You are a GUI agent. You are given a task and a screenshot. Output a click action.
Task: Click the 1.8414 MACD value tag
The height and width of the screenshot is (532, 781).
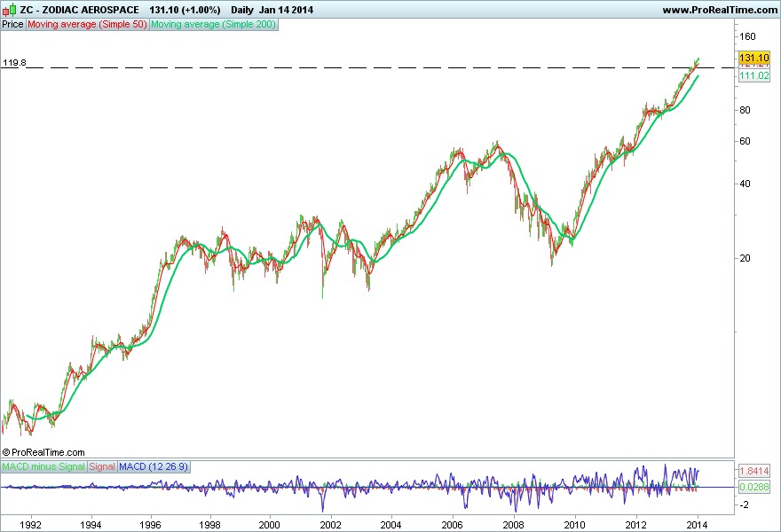click(754, 471)
